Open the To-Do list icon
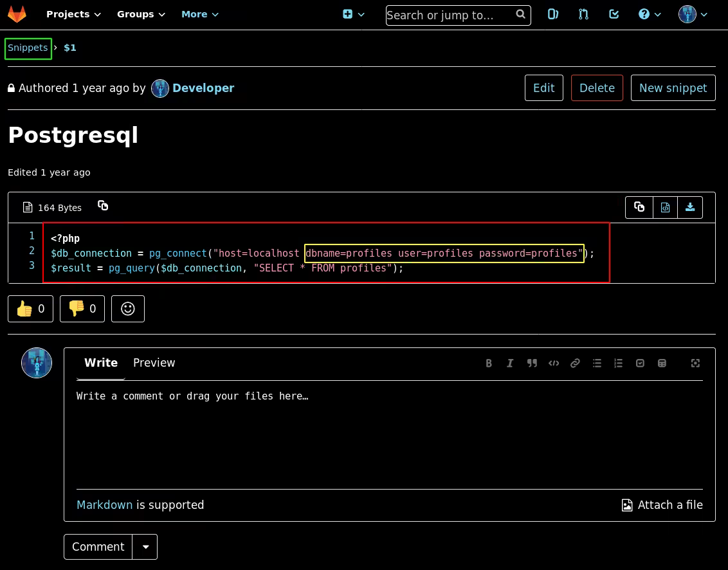The width and height of the screenshot is (728, 570). pyautogui.click(x=614, y=14)
